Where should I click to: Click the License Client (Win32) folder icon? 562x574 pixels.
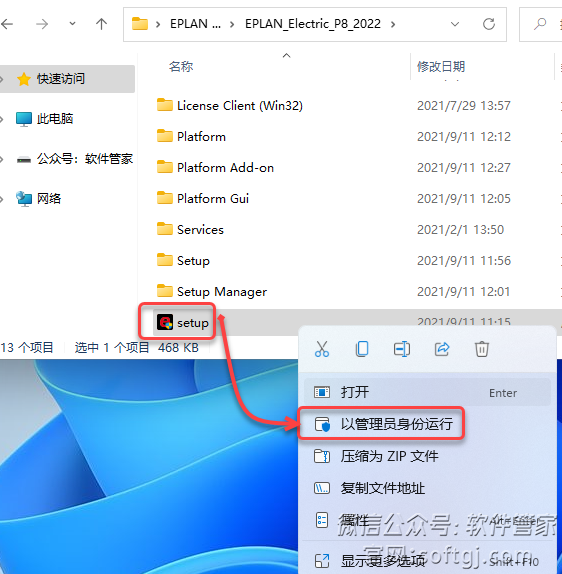pos(165,105)
